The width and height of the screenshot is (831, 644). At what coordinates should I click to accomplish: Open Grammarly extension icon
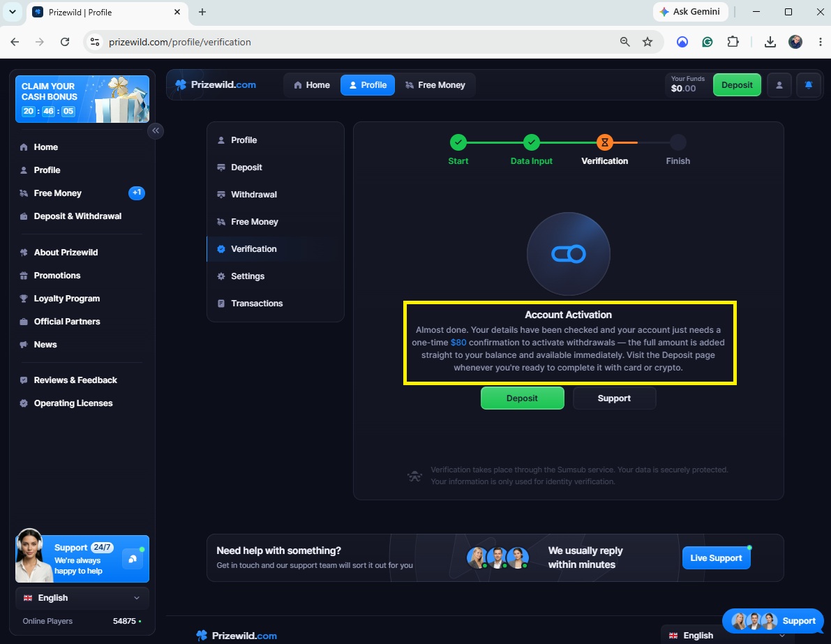708,42
